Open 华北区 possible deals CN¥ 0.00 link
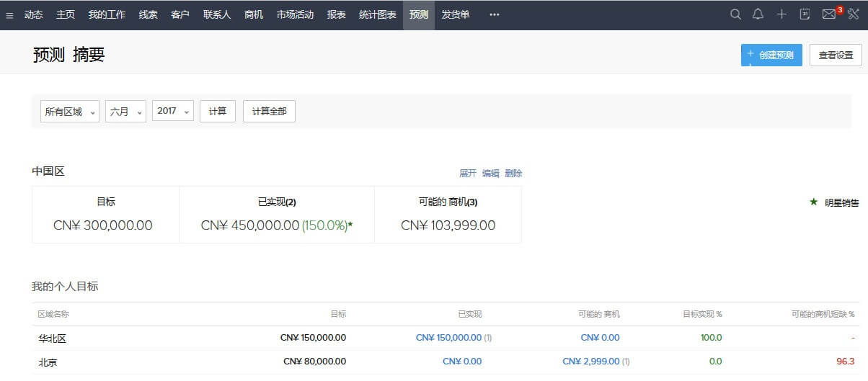 tap(600, 338)
